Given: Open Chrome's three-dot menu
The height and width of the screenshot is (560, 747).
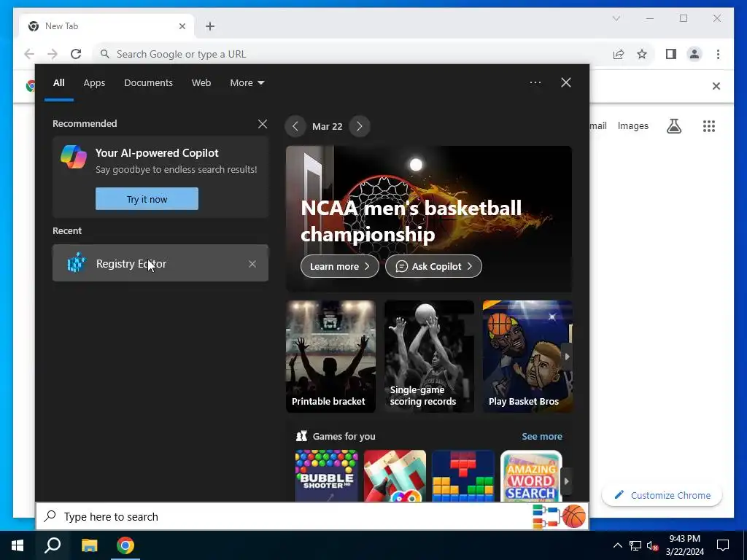Looking at the screenshot, I should pyautogui.click(x=718, y=54).
